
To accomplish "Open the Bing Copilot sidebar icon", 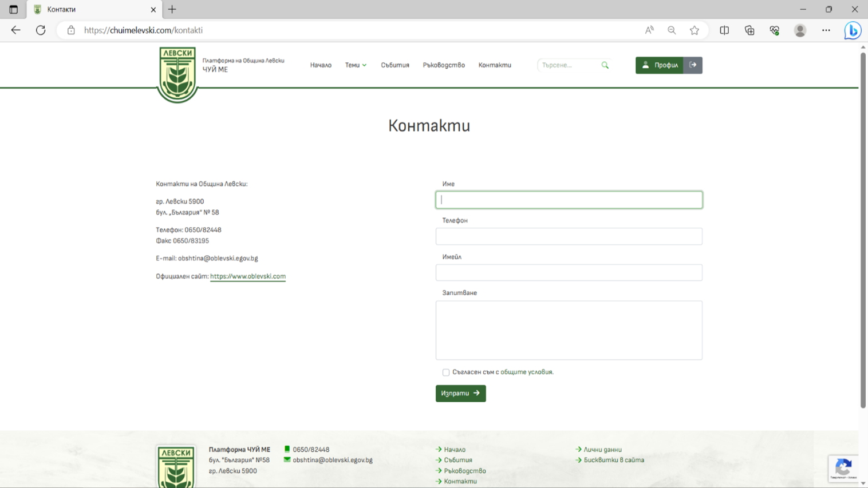I will click(x=852, y=30).
